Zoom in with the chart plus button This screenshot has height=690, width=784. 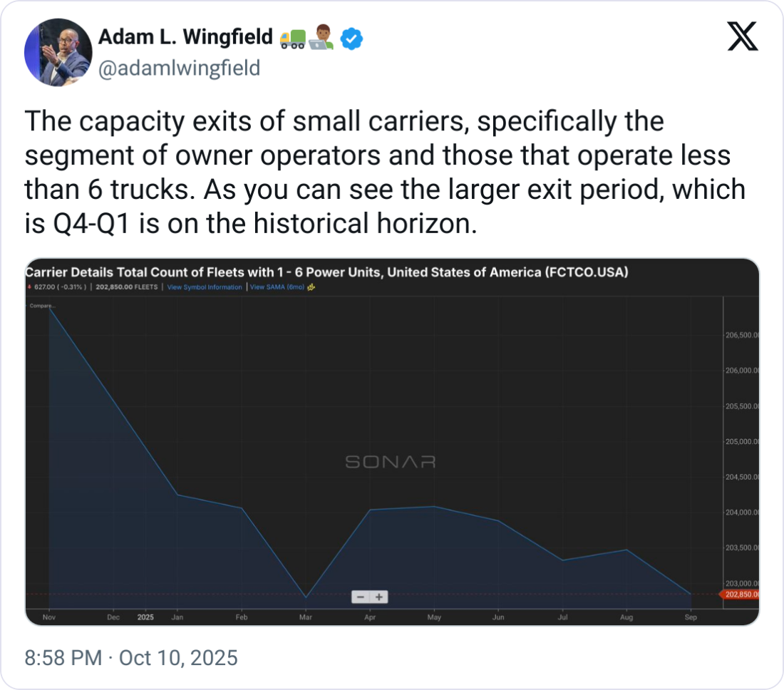(379, 597)
